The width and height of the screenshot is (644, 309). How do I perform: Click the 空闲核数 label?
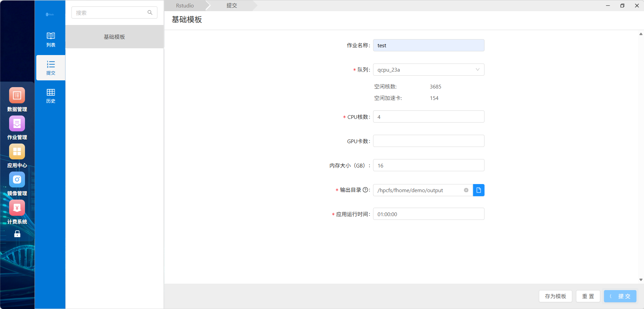pos(385,87)
